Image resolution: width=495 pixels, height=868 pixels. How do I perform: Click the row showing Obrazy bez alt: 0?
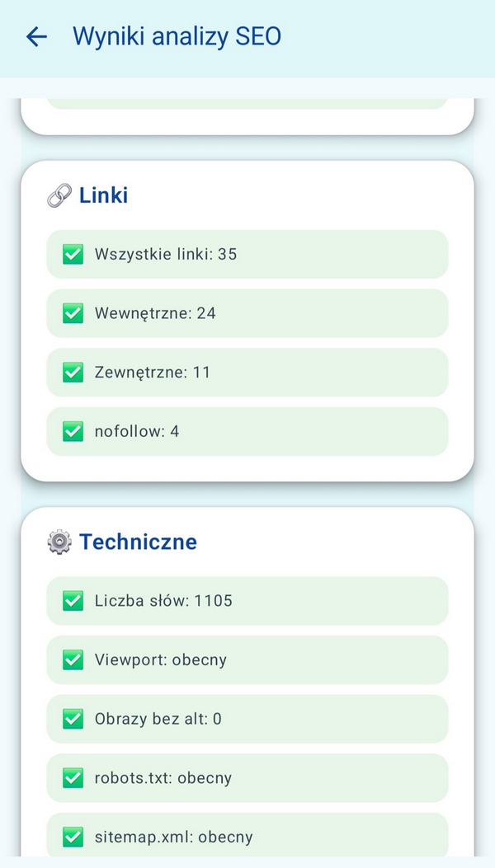coord(247,719)
